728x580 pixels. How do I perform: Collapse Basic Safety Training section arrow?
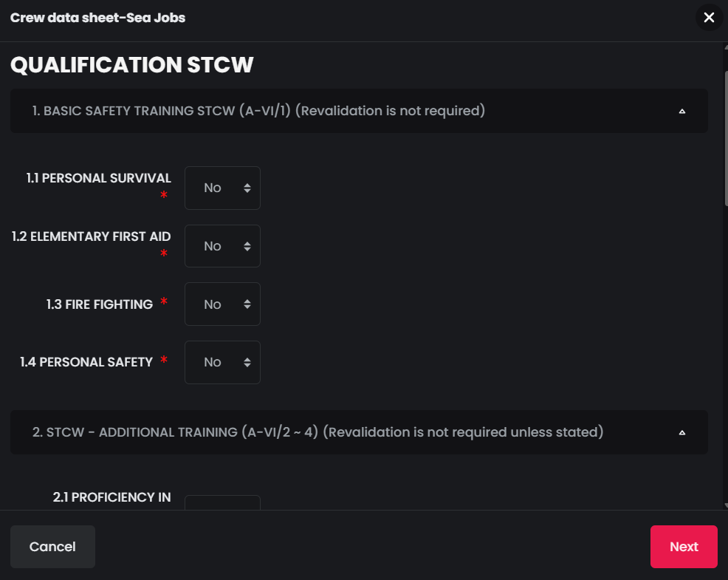[x=682, y=111]
